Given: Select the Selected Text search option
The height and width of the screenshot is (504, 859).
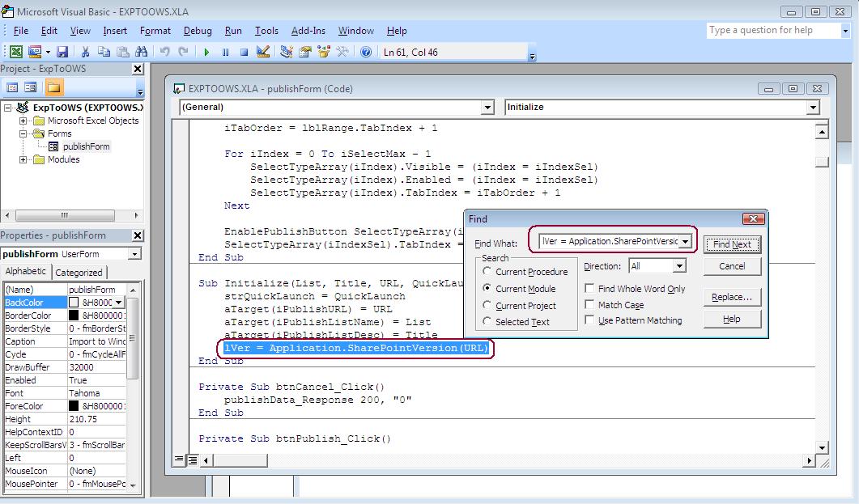Looking at the screenshot, I should pos(487,321).
